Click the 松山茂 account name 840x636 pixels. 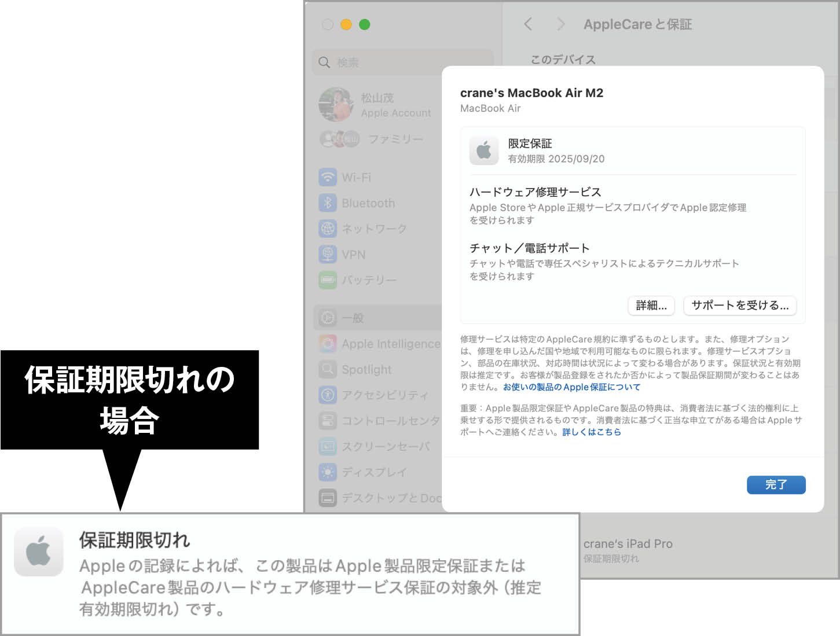point(377,98)
